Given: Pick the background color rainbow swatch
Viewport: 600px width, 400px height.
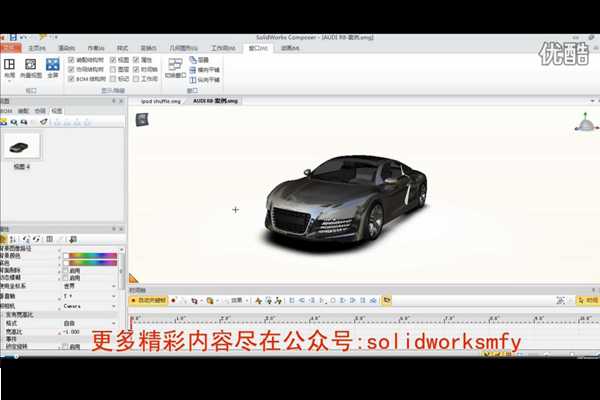Looking at the screenshot, I should (92, 256).
